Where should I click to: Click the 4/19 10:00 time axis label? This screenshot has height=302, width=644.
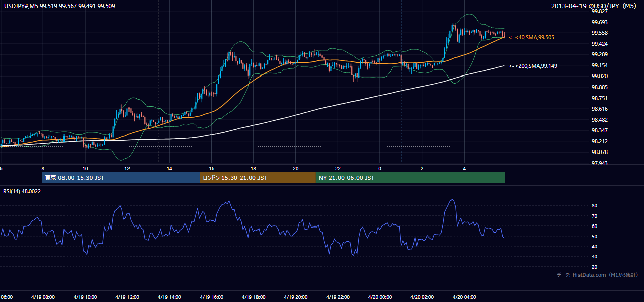(x=85, y=297)
